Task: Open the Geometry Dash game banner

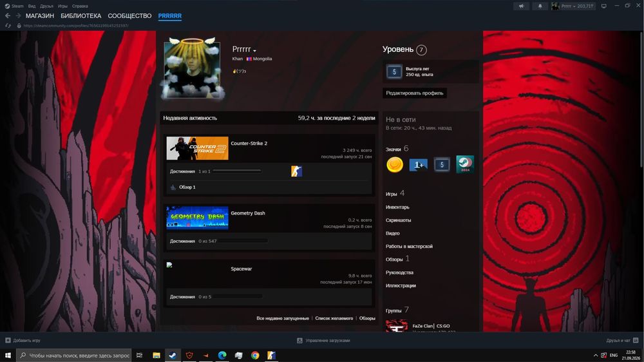Action: point(197,218)
